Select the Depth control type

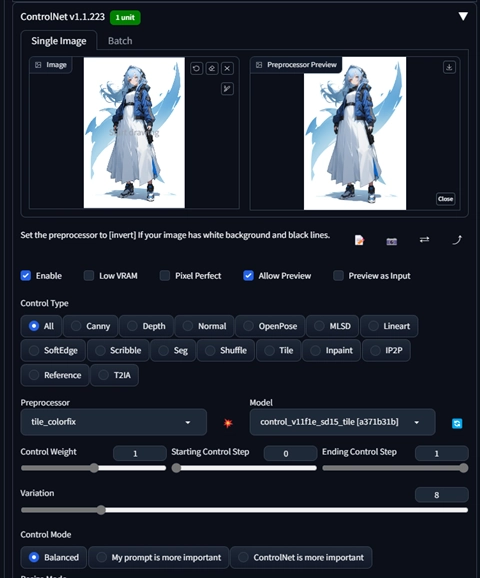(x=146, y=326)
